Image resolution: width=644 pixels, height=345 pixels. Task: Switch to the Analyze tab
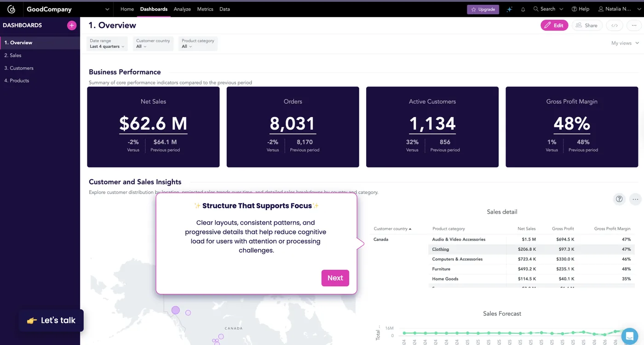182,9
